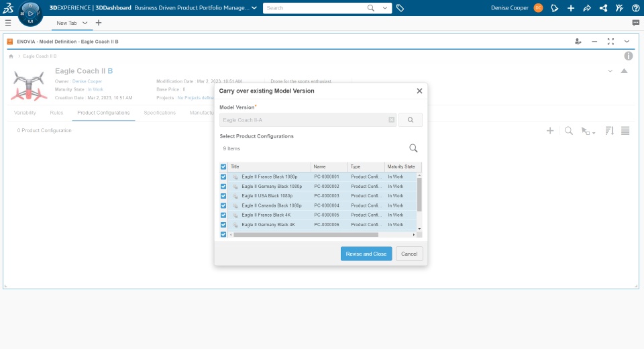This screenshot has height=349, width=644.
Task: Open the help question mark icon
Action: [636, 8]
